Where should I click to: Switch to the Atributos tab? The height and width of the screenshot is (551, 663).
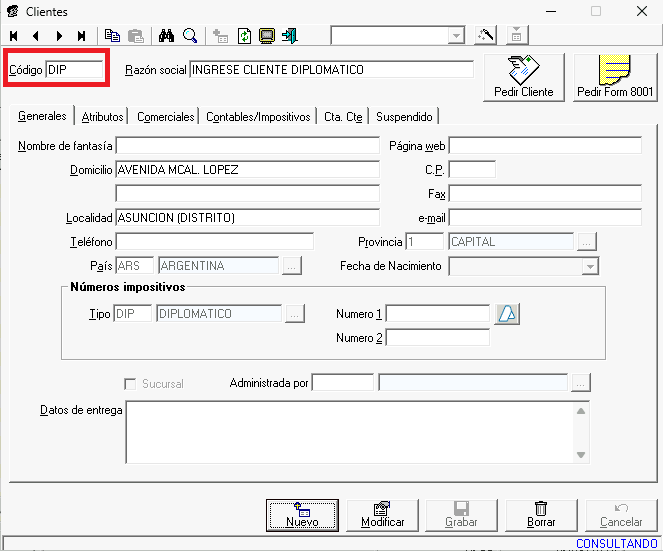[x=103, y=117]
